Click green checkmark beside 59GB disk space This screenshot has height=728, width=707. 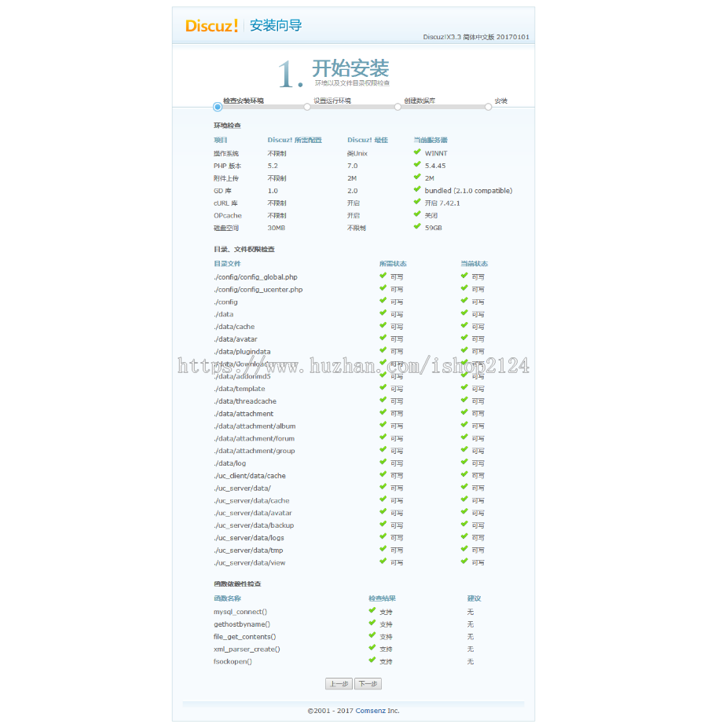point(417,227)
